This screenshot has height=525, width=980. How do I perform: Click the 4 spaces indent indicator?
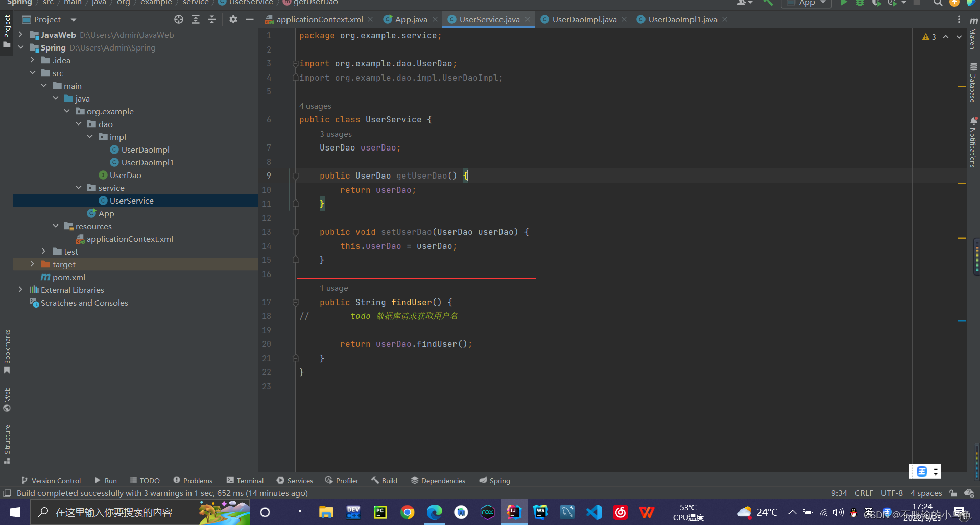[926, 493]
